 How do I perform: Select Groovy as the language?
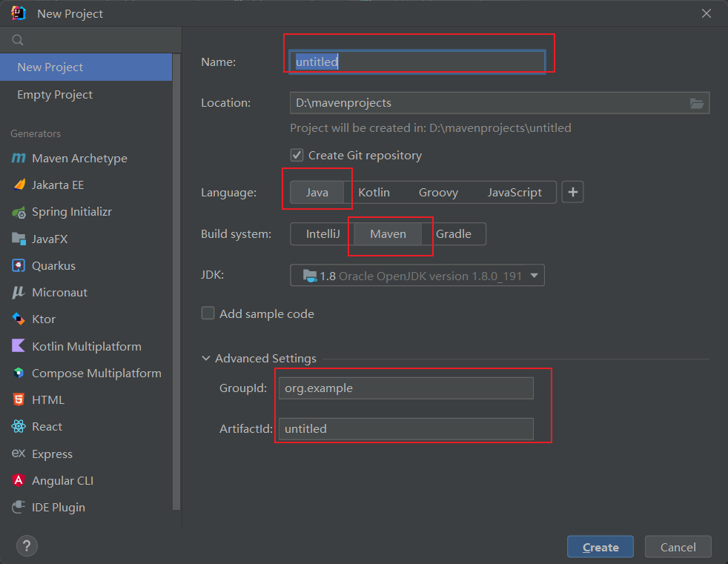click(438, 192)
